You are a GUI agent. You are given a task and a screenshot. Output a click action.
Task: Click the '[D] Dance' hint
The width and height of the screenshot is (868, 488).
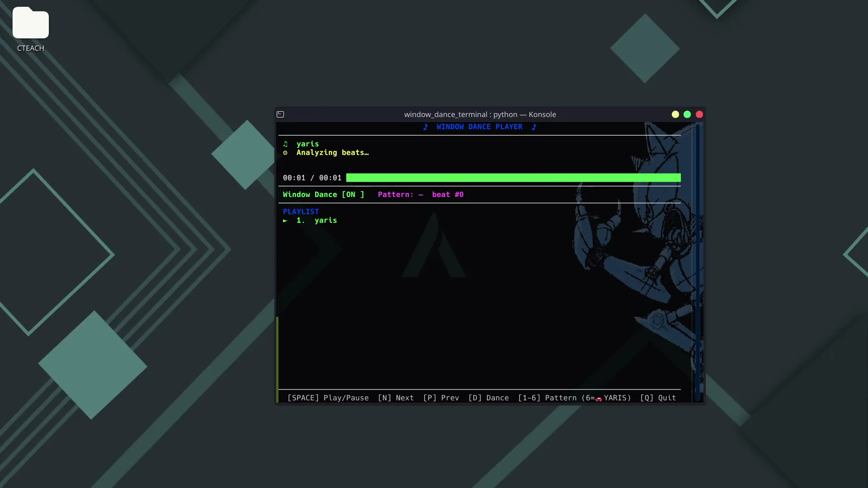coord(488,398)
